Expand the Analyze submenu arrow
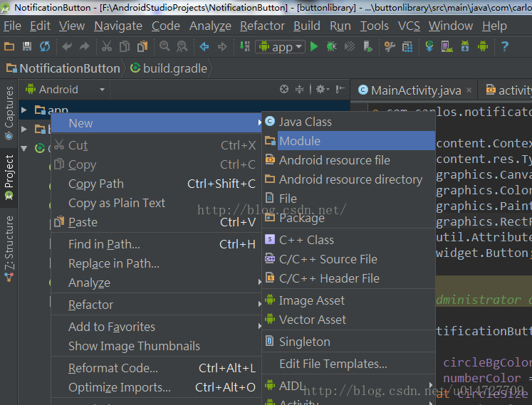The height and width of the screenshot is (405, 532). [x=259, y=282]
